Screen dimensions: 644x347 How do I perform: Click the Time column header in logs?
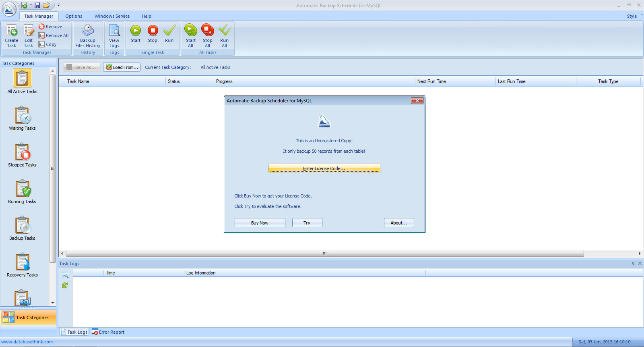pos(144,273)
